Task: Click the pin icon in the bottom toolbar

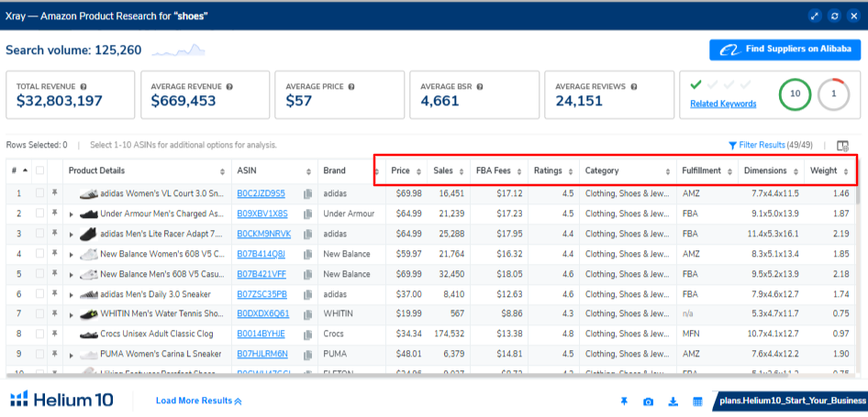Action: point(625,401)
